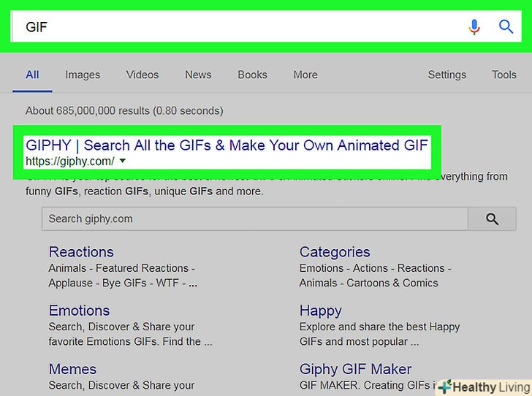Switch to the News tab
Screen dimensions: 532x396
(198, 75)
